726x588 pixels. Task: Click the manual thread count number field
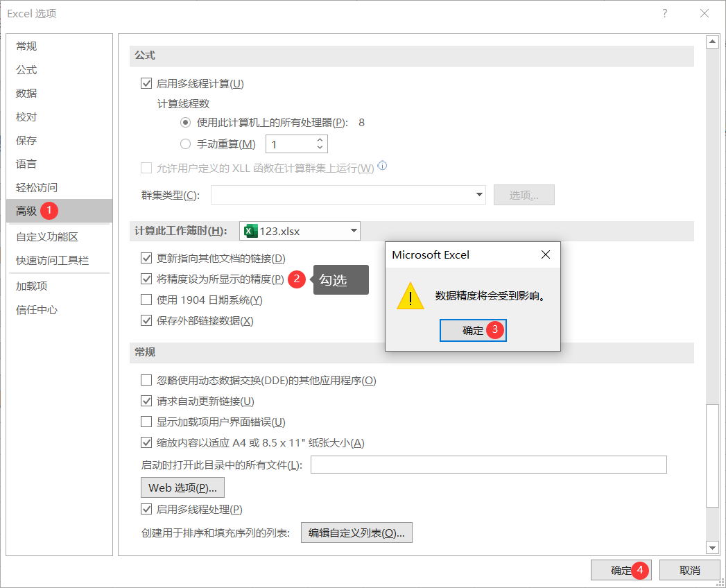(x=291, y=144)
